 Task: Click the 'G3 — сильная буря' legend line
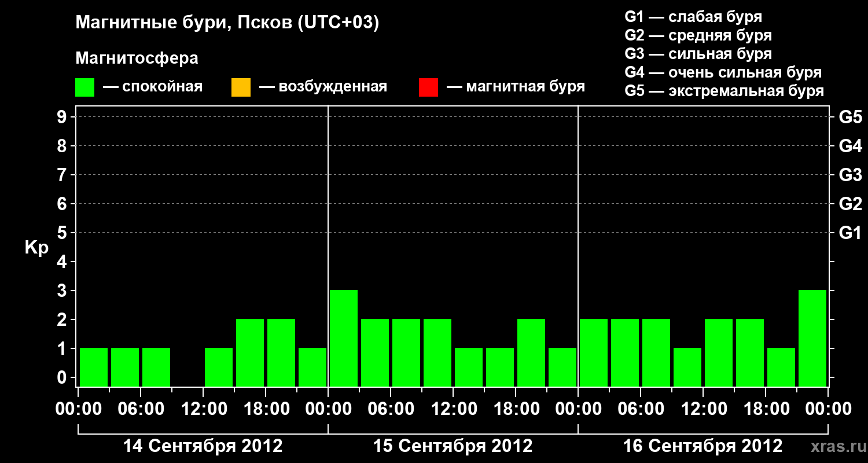(698, 54)
